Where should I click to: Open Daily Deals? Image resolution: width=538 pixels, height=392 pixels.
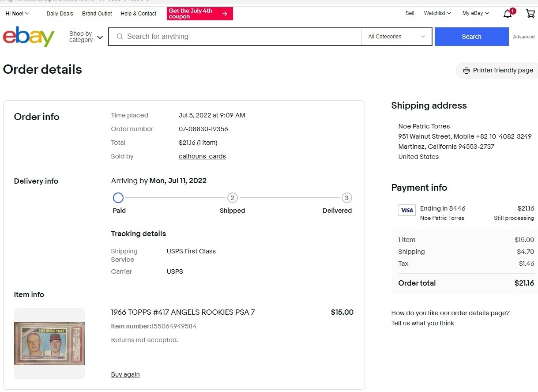pos(60,14)
